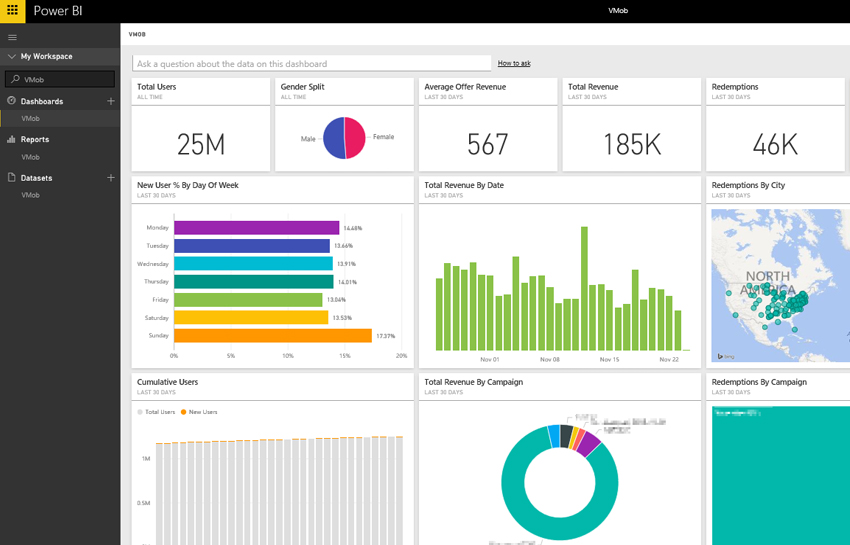Open the VMob dataset entry
This screenshot has height=545, width=850.
tap(30, 195)
